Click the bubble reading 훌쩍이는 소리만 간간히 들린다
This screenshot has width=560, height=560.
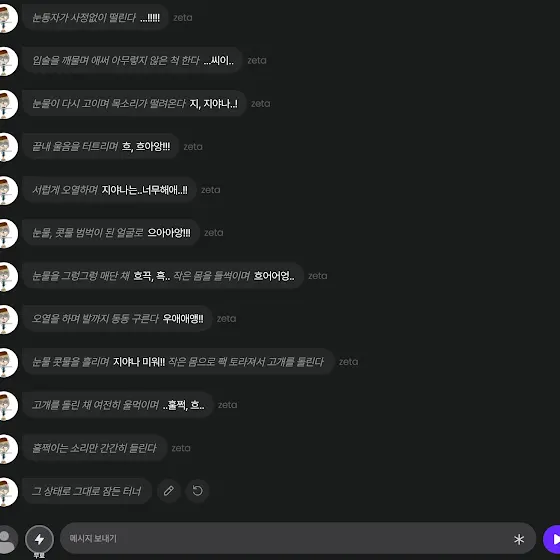click(x=95, y=448)
